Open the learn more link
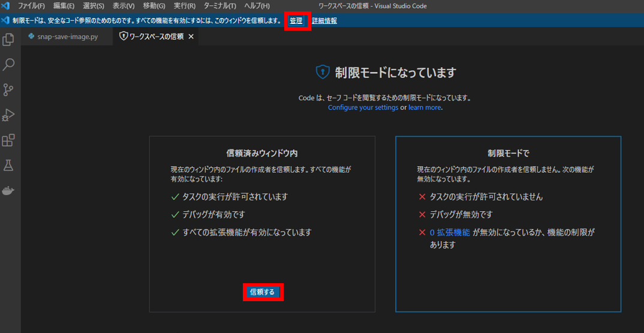Screen dimensions: 644x333 coord(425,108)
